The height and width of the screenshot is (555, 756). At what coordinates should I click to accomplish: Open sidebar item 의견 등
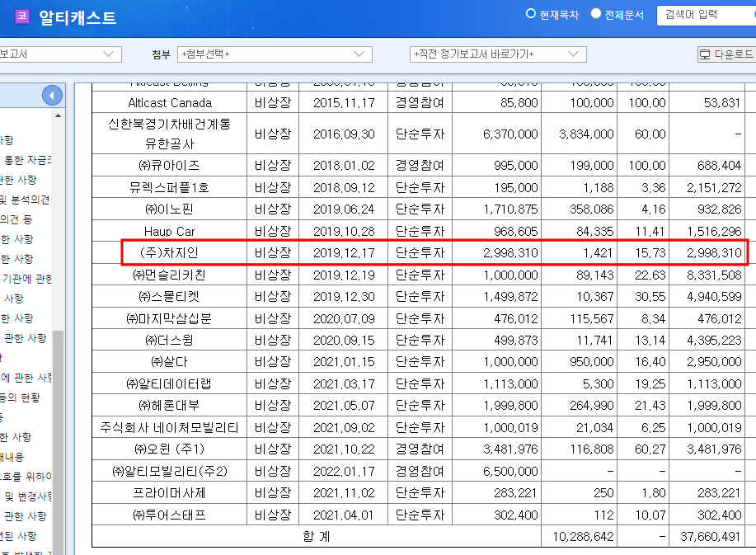[x=16, y=219]
